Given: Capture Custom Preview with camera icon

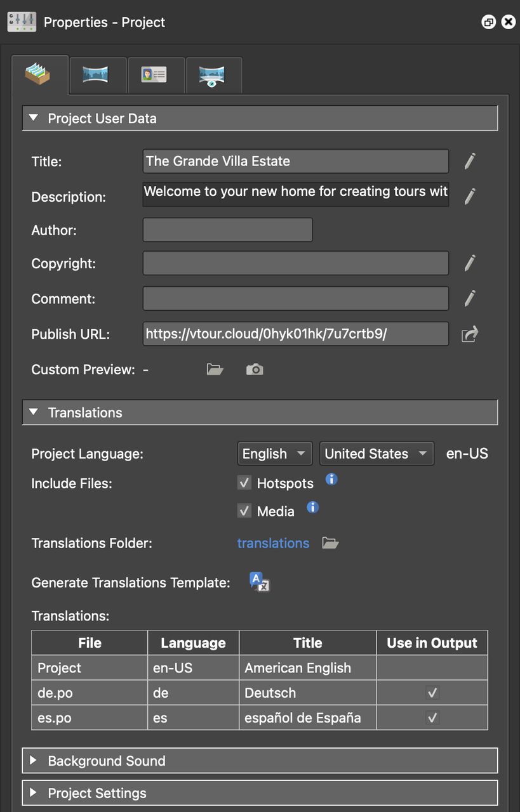Looking at the screenshot, I should point(255,369).
